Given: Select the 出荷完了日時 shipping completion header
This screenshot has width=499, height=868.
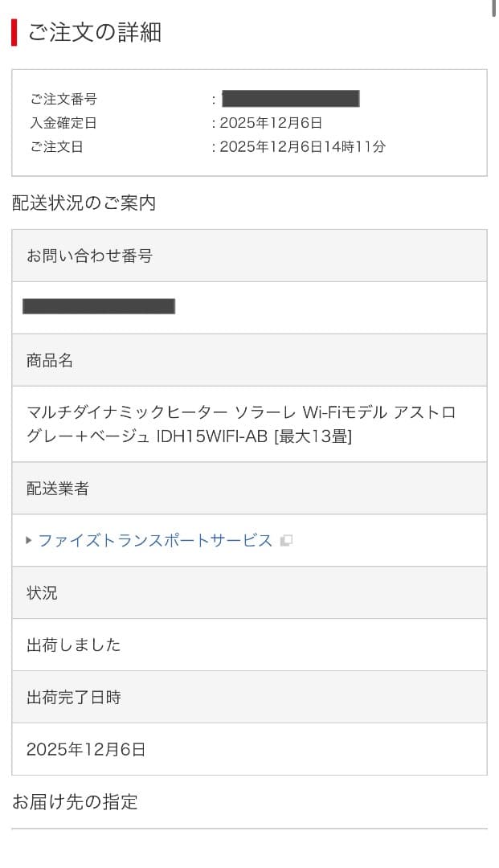Looking at the screenshot, I should coord(72,698).
